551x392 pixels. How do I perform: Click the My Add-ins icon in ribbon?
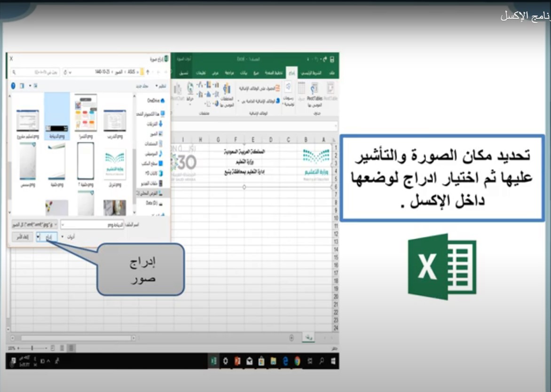277,101
